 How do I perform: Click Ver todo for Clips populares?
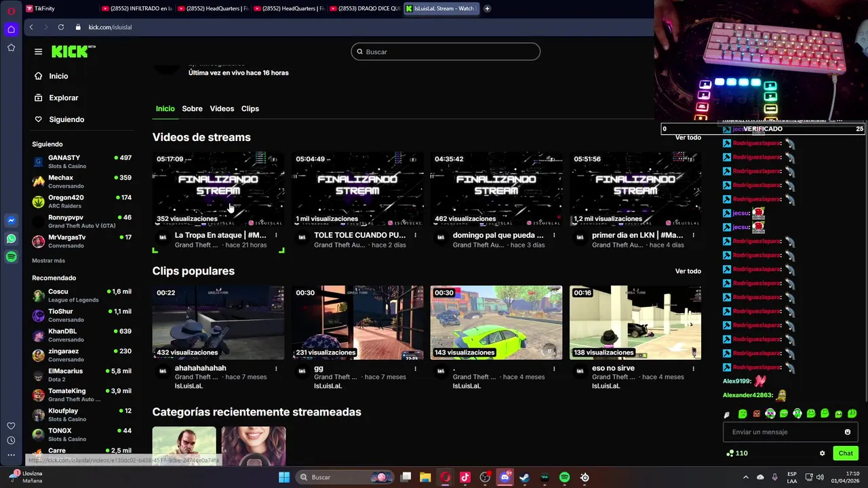[x=688, y=271]
